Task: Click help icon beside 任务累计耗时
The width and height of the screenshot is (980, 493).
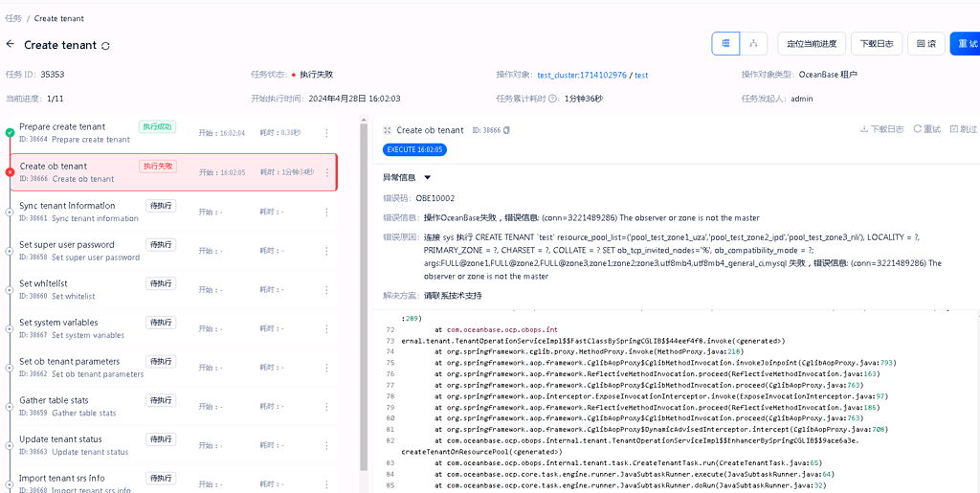Action: [554, 99]
